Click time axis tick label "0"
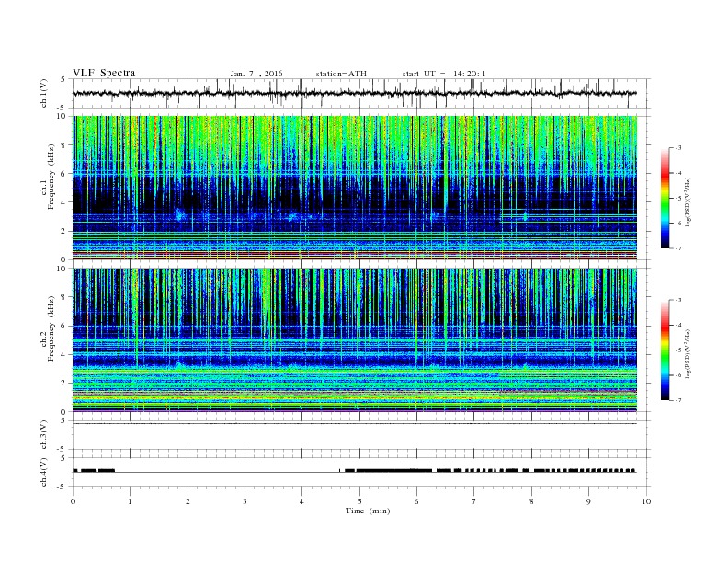 [x=73, y=501]
